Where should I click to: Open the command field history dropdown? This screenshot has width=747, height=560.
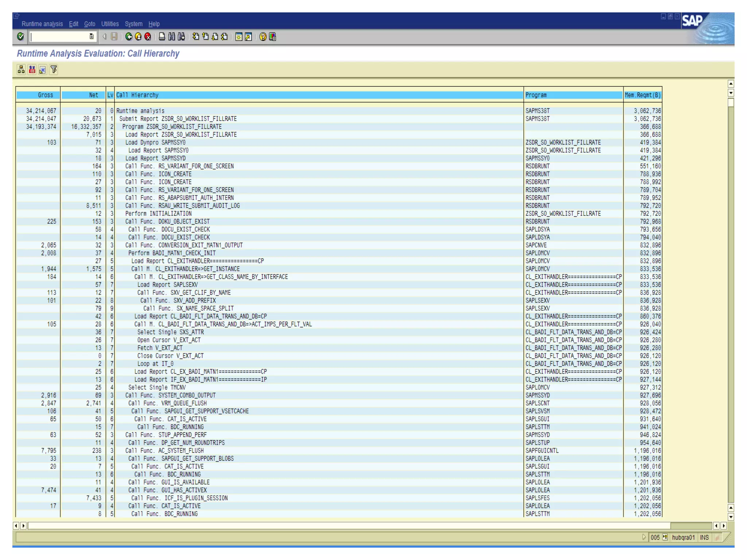(x=92, y=36)
